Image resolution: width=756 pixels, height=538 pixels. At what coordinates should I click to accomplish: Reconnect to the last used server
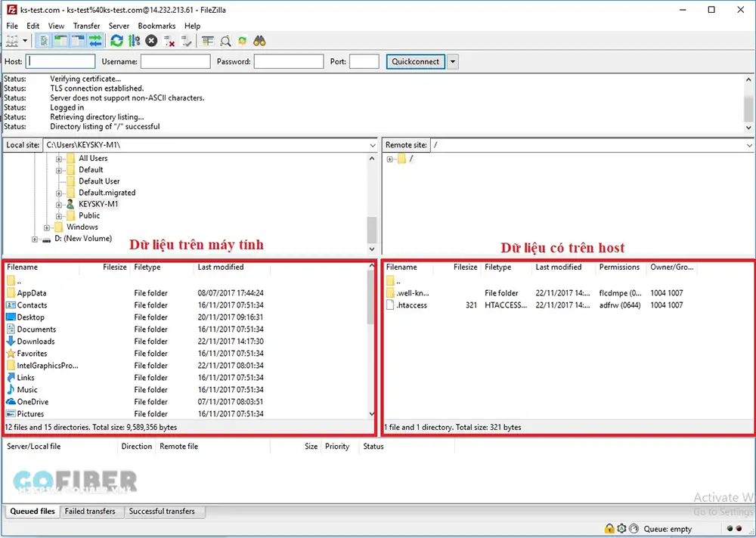[186, 41]
